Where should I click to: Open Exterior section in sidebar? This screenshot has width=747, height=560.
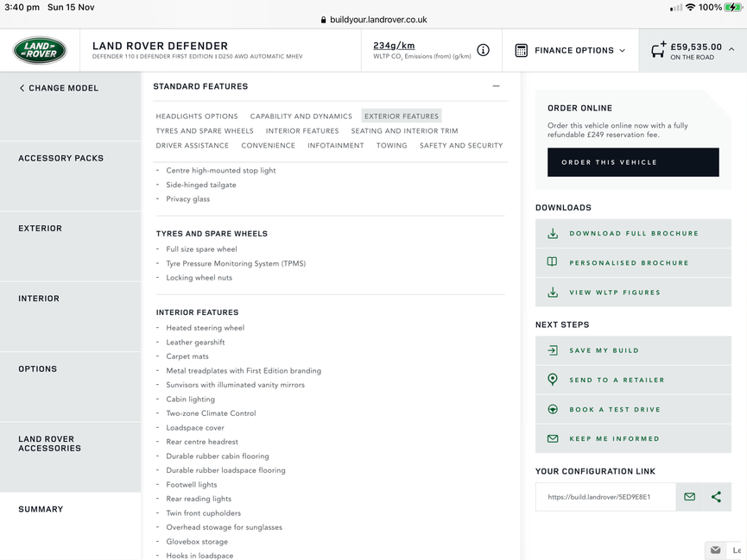tap(71, 247)
